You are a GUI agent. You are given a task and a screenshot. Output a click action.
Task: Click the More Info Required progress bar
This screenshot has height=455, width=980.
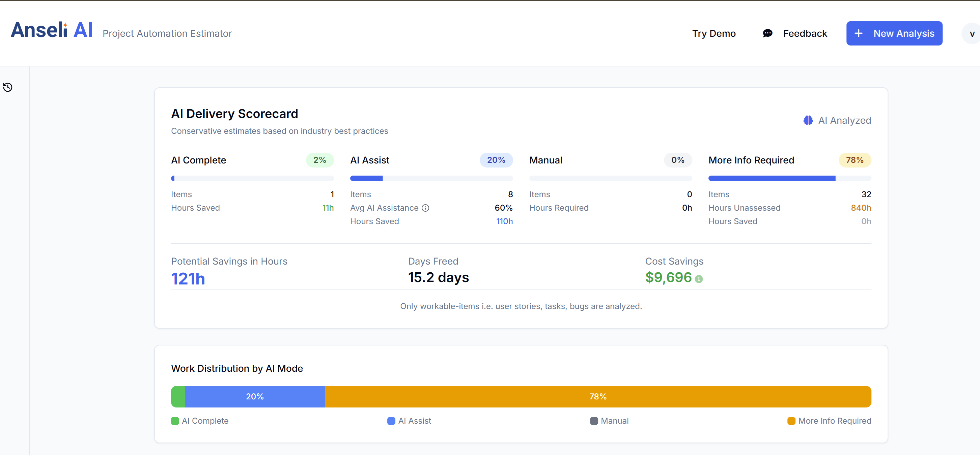(x=789, y=178)
